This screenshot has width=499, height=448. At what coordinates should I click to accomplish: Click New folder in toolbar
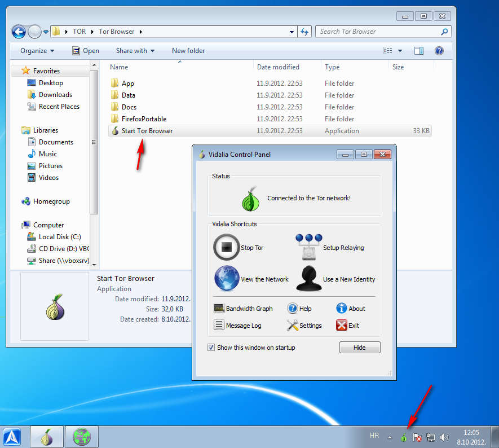coord(188,51)
